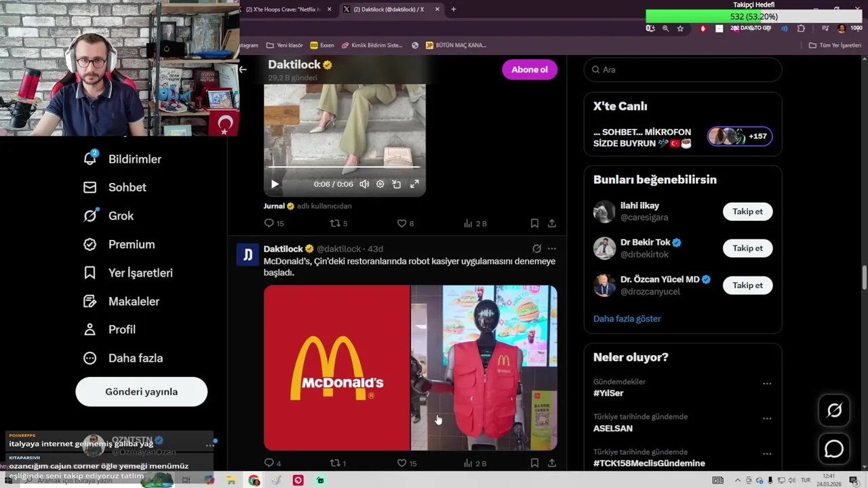Follow Dr. Özcan Yücel MD with Takip et
The height and width of the screenshot is (488, 868).
[747, 285]
